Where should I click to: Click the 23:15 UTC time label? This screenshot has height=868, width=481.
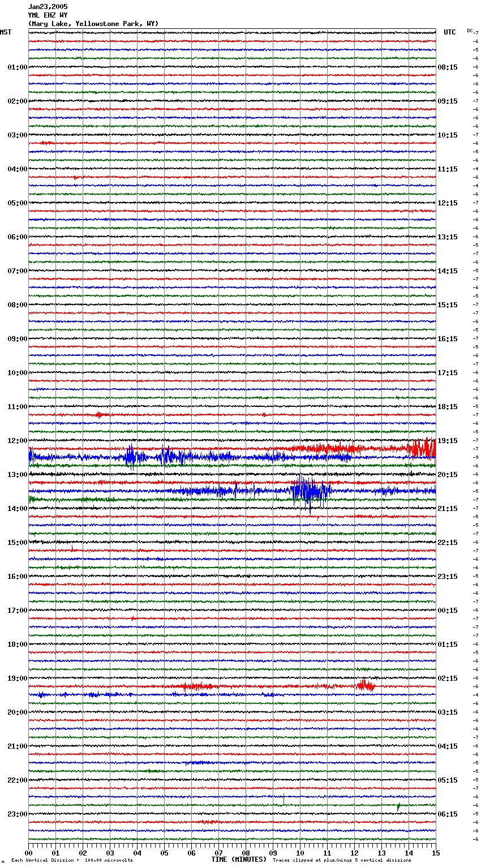pyautogui.click(x=448, y=577)
